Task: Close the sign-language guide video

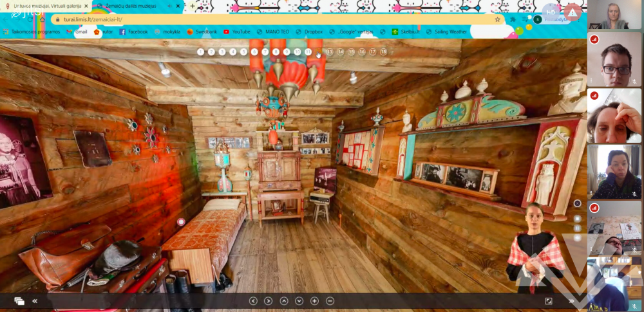Action: click(578, 203)
